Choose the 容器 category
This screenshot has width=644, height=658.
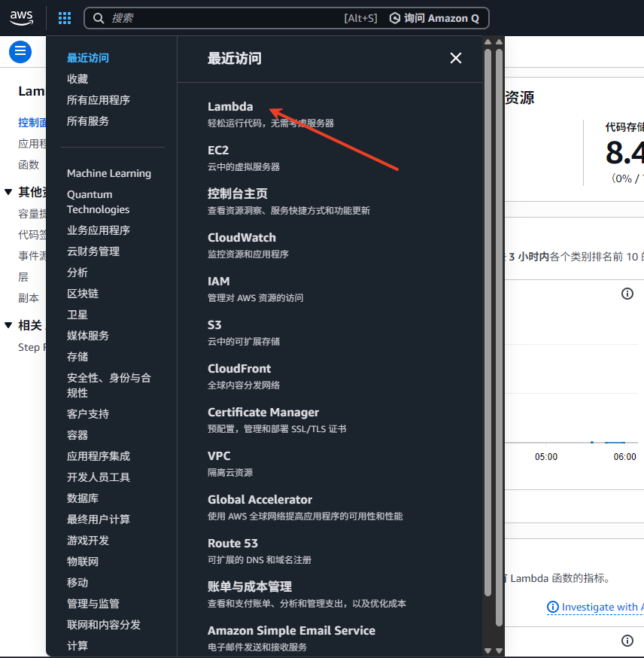77,434
